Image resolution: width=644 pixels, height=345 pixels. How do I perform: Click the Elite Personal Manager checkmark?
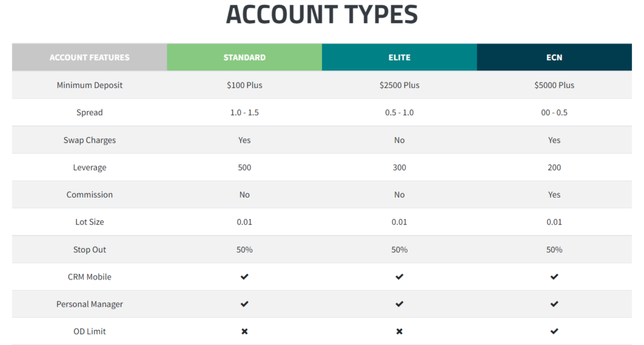[399, 304]
